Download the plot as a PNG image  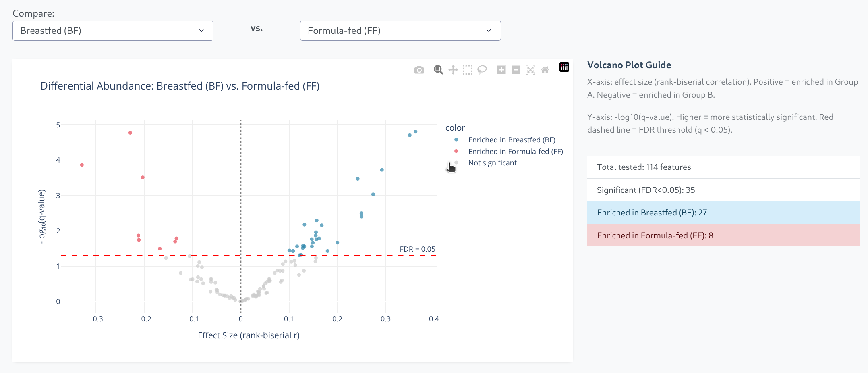pos(419,69)
